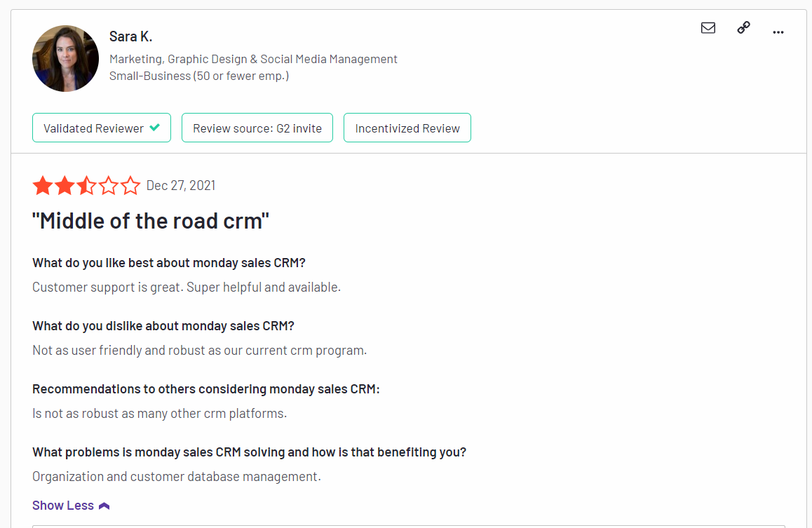Open the "Middle of the road crm" review title
Viewport: 812px width, 528px height.
click(x=151, y=221)
